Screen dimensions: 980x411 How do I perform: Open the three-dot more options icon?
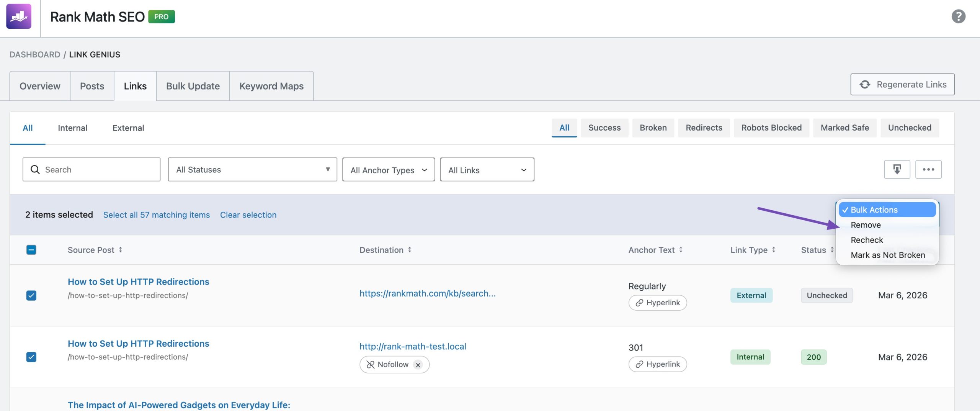coord(928,169)
